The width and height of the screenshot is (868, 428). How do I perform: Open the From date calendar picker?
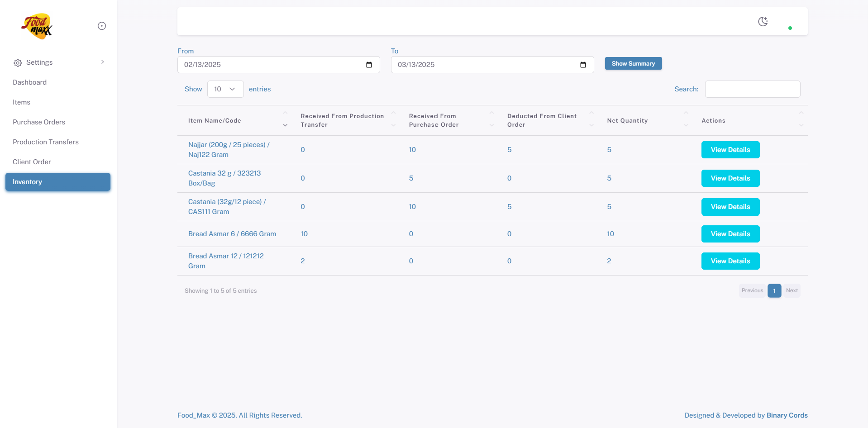coord(369,65)
